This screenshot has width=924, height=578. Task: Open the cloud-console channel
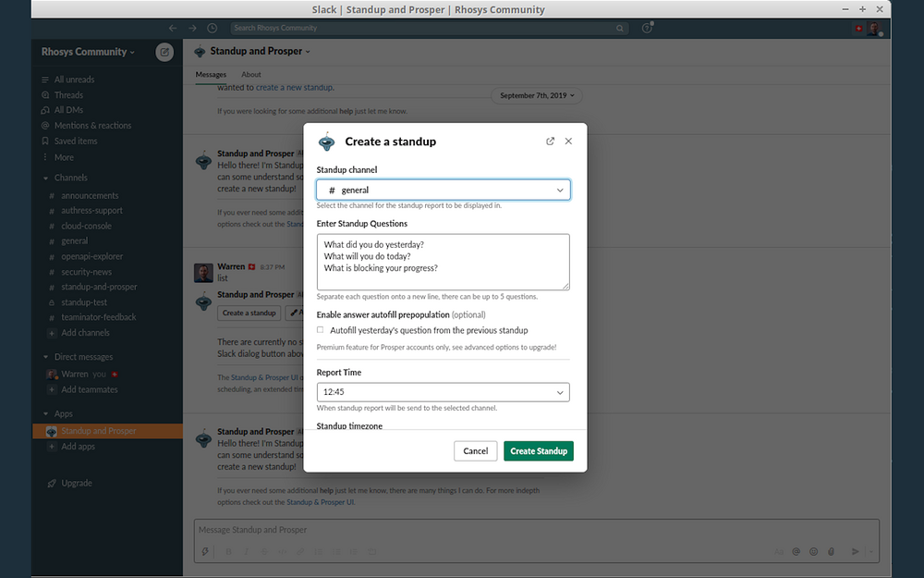(86, 226)
